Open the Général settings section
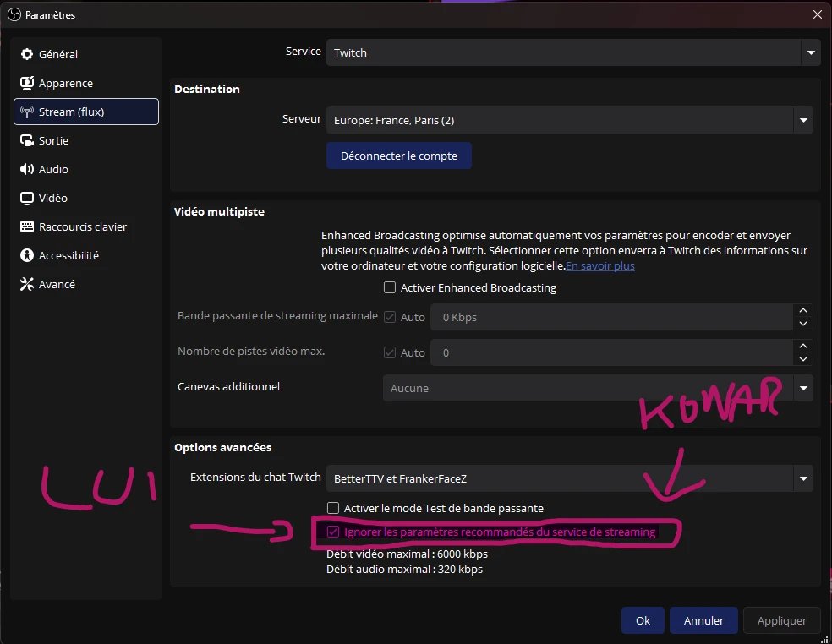832x644 pixels. point(86,54)
